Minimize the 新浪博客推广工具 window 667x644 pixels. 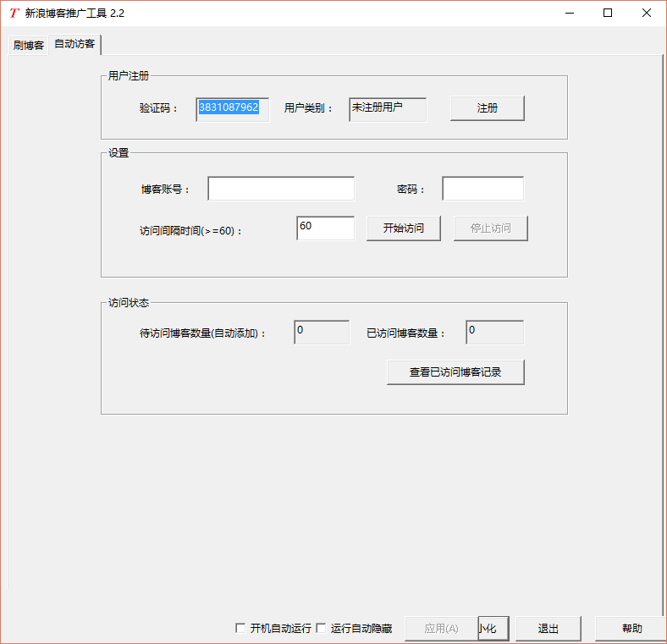570,14
